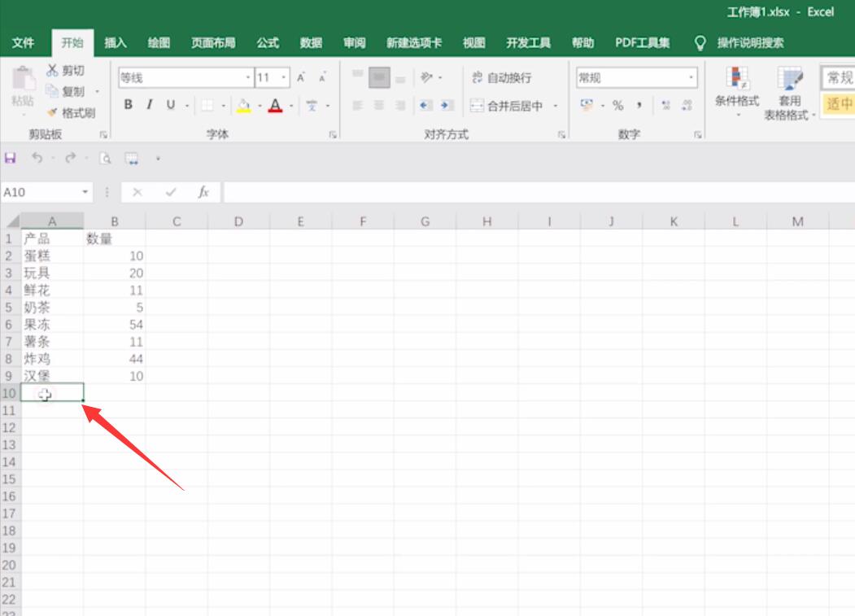Open the phonetic guide (文) tool
The image size is (855, 616).
coord(312,105)
